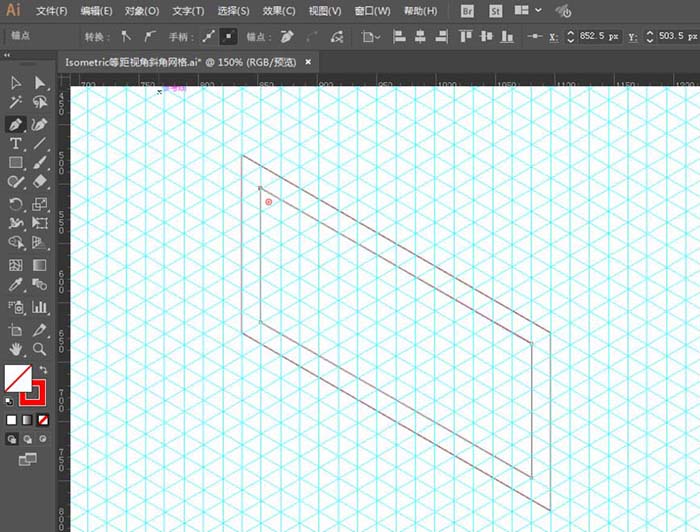The height and width of the screenshot is (532, 700).
Task: Select the Shaper tool
Action: (16, 182)
